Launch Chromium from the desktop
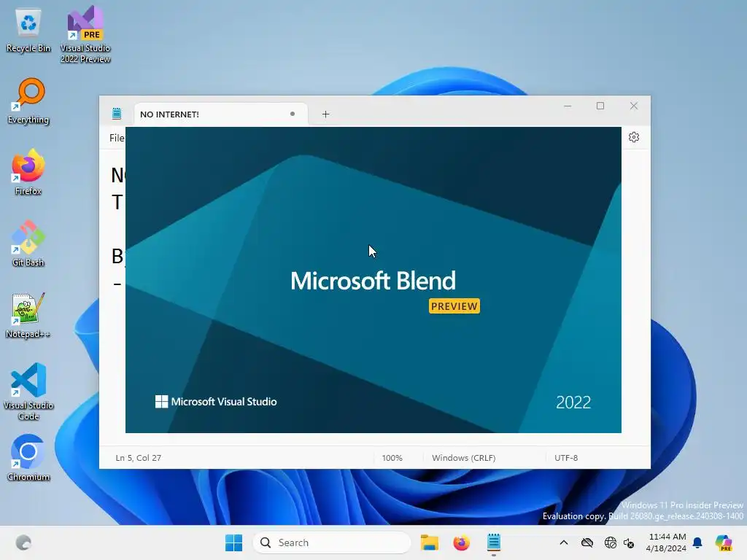Viewport: 747px width, 560px height. coord(28,458)
